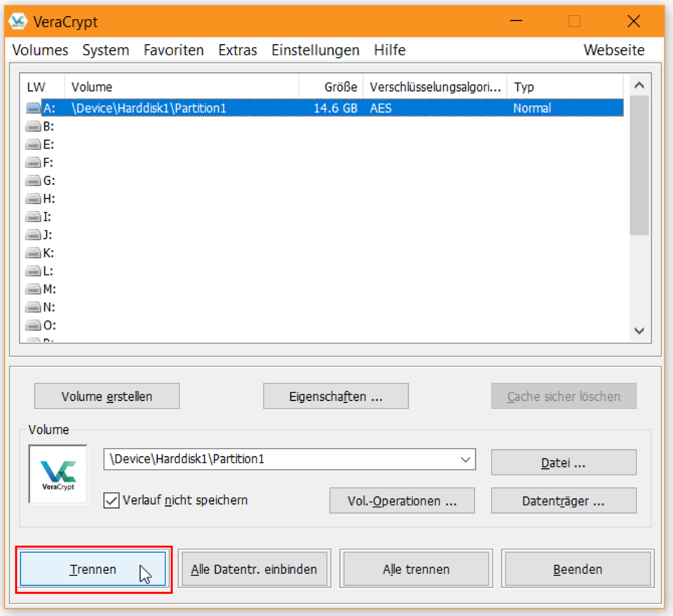Click the drive icon for N:
Image resolution: width=673 pixels, height=616 pixels.
(34, 307)
